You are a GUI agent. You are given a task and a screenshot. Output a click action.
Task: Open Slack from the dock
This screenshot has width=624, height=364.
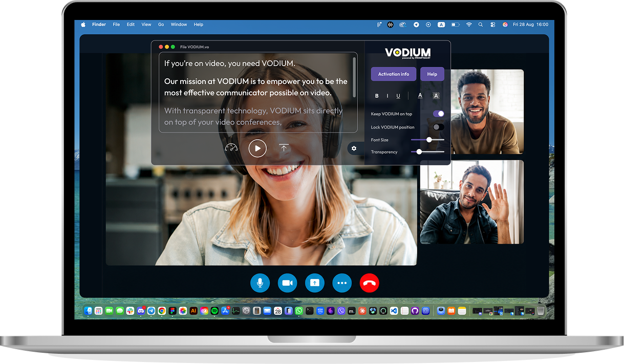pyautogui.click(x=130, y=311)
